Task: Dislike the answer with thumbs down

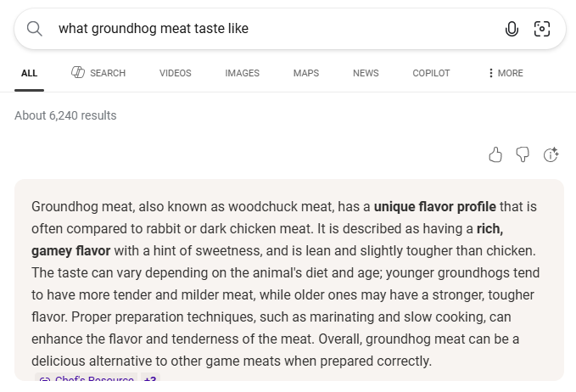Action: [523, 154]
